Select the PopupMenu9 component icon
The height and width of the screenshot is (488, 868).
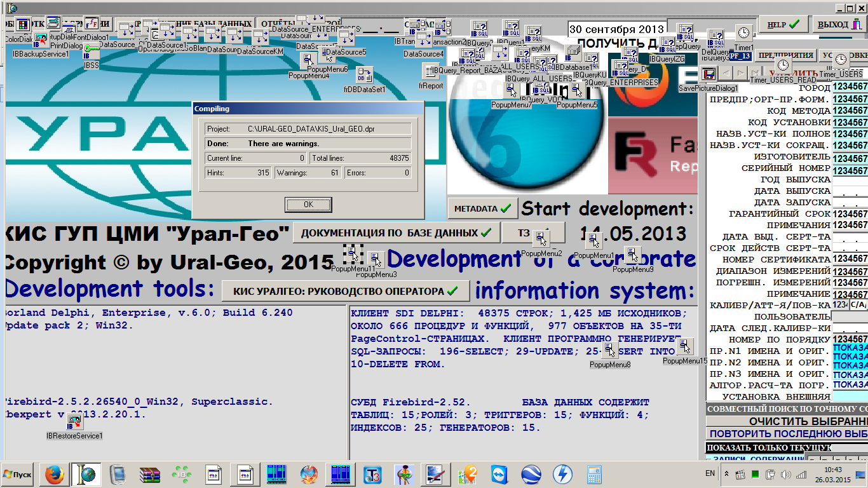pyautogui.click(x=633, y=255)
